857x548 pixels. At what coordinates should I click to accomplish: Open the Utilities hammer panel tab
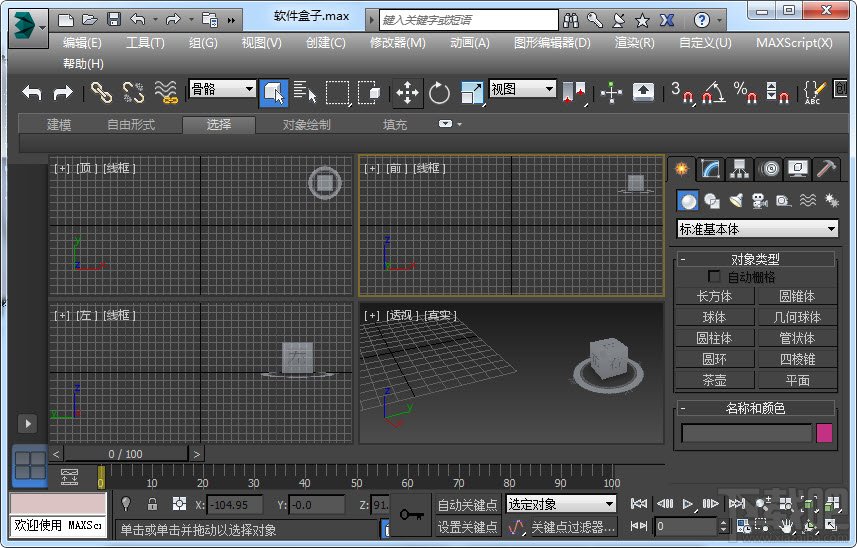point(826,169)
